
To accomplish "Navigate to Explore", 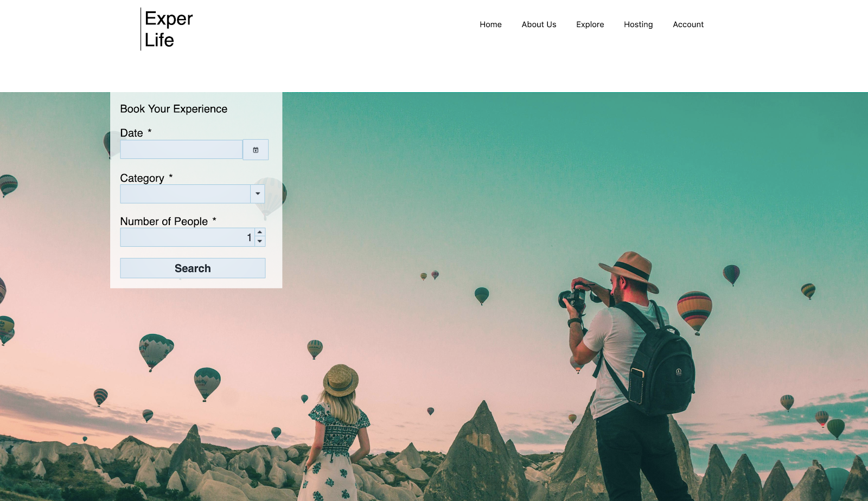I will click(x=590, y=24).
